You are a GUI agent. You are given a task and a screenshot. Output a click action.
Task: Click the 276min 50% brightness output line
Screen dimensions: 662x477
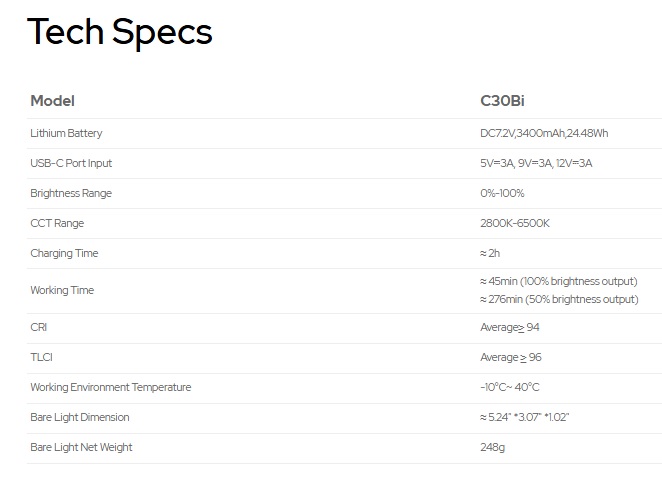point(559,299)
